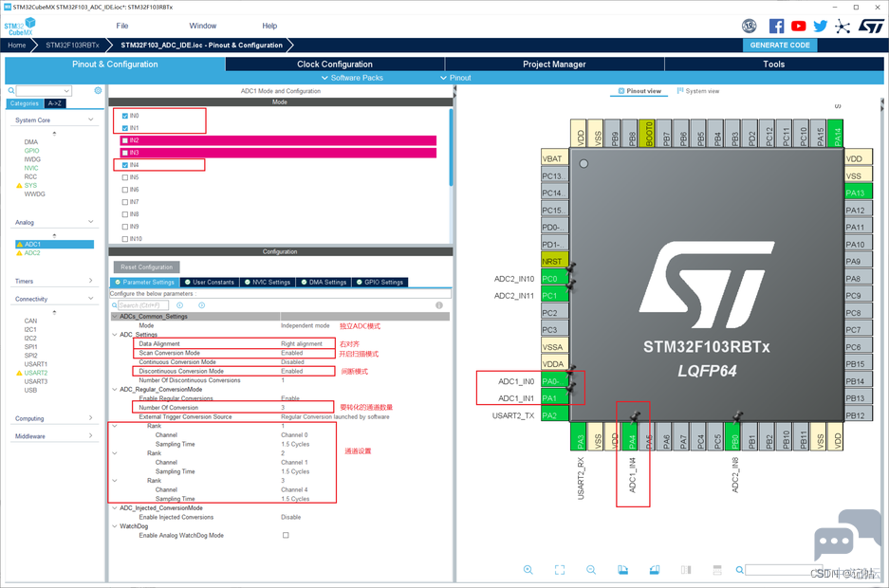Click the 10-year anniversary badge icon
The width and height of the screenshot is (889, 588).
(x=749, y=26)
